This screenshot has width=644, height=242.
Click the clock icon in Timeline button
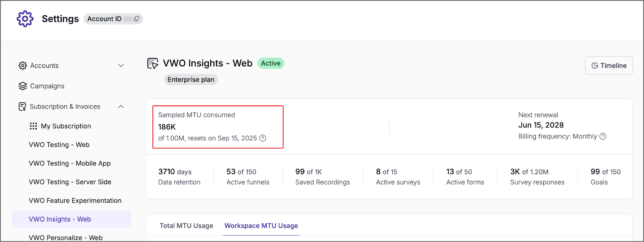[595, 66]
